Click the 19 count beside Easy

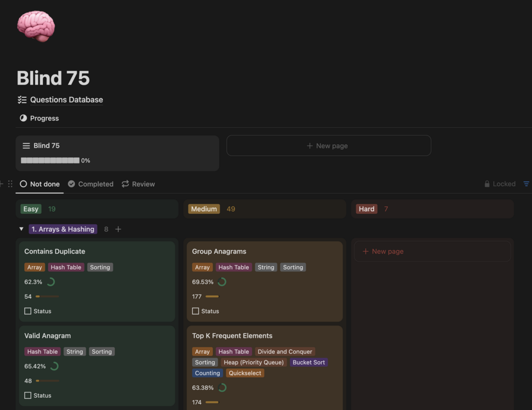point(52,209)
